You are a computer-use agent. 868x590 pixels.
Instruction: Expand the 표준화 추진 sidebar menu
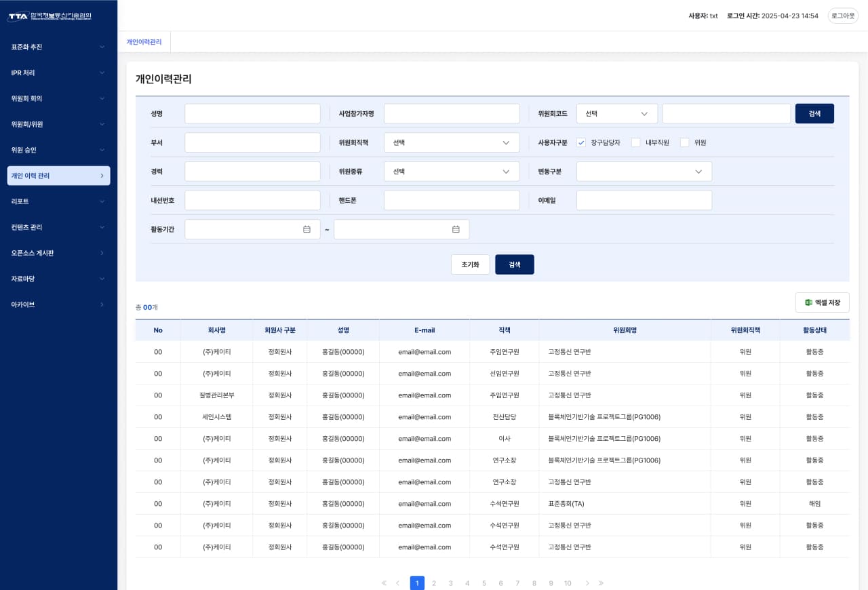pyautogui.click(x=58, y=47)
